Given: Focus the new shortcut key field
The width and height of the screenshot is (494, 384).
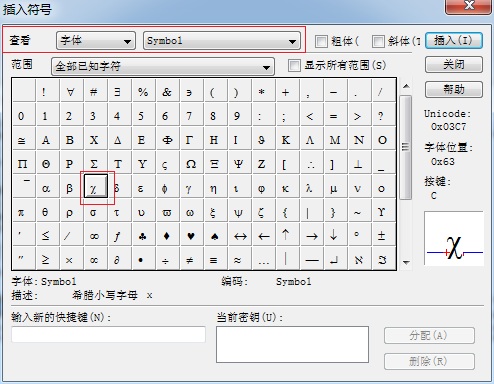Looking at the screenshot, I should pyautogui.click(x=108, y=334).
